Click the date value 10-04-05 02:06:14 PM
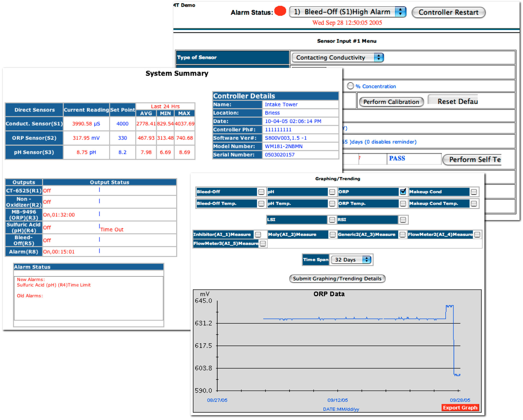This screenshot has height=420, width=523. tap(293, 121)
